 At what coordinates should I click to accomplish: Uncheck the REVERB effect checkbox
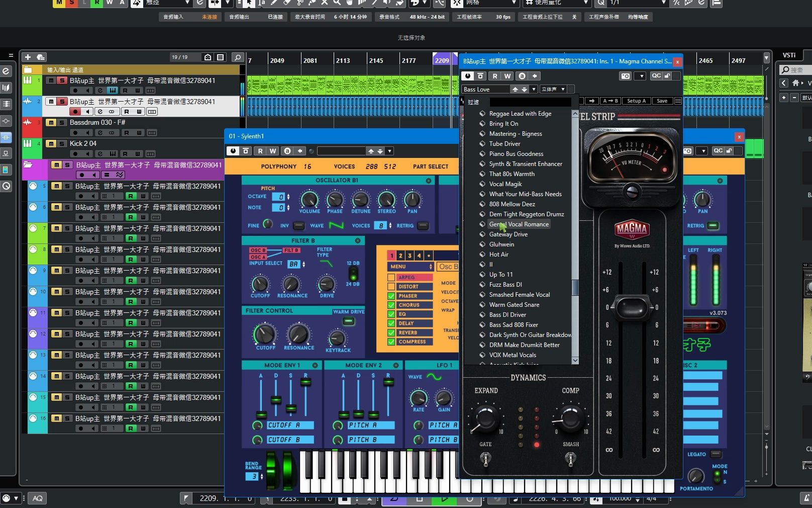coord(391,332)
